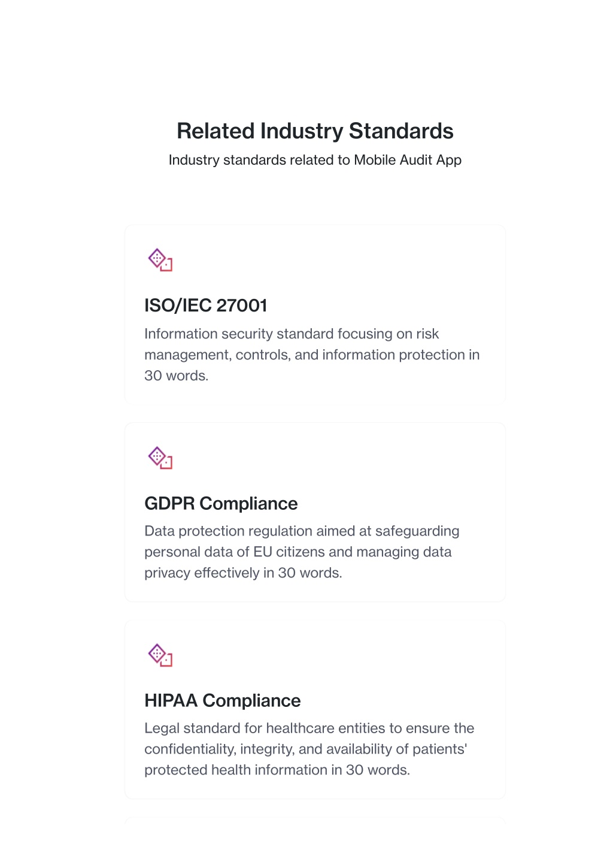Click '30 words.' in ISO card
Screen dimensions: 613x868
[x=177, y=376]
